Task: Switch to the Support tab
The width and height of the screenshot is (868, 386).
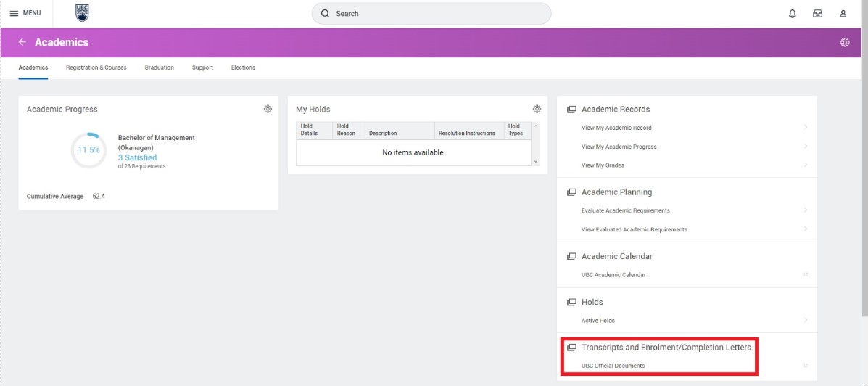Action: coord(202,67)
